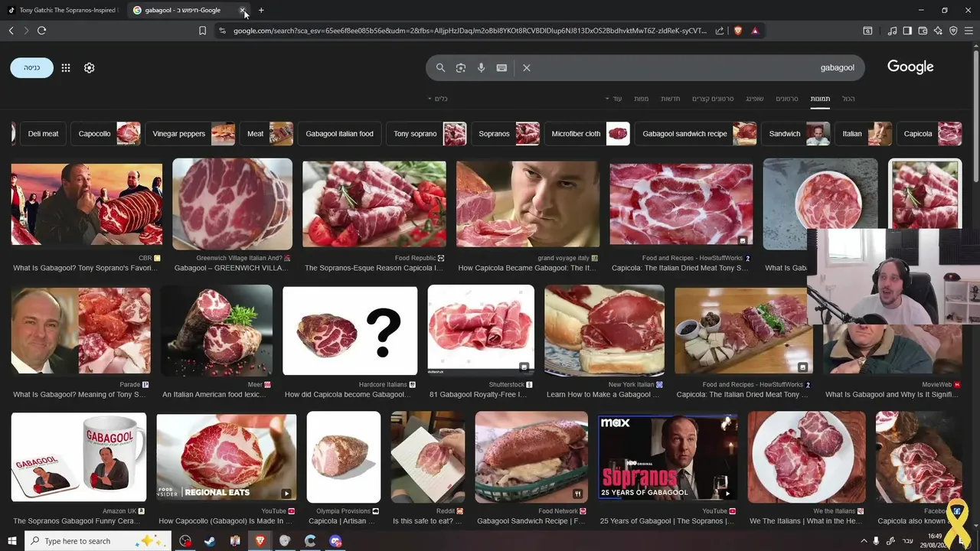Expand the More (עוד) filters dropdown
980x551 pixels.
(x=614, y=99)
